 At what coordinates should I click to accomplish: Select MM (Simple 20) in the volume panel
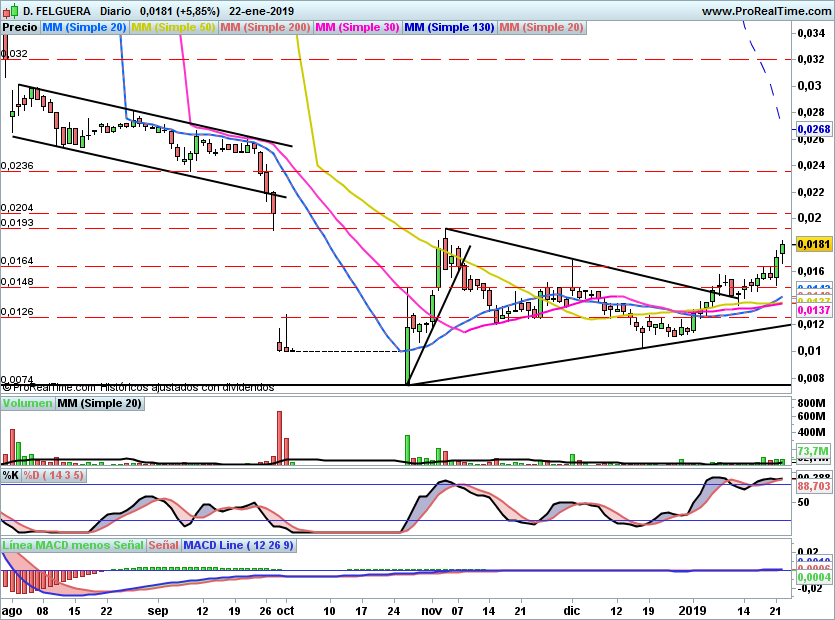click(x=99, y=403)
